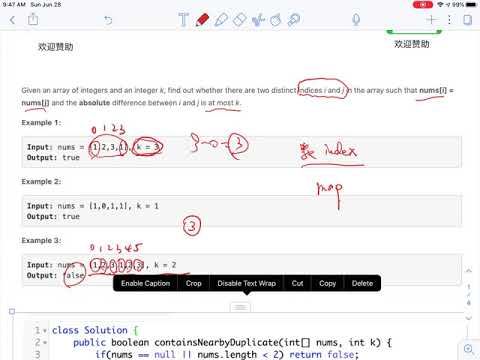Open the plus insert menu
The width and height of the screenshot is (480, 360).
tap(431, 20)
